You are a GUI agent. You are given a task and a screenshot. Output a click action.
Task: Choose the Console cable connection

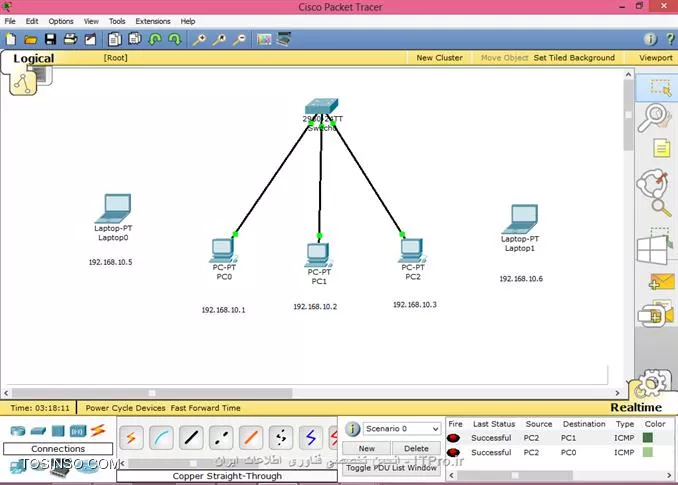tap(161, 438)
